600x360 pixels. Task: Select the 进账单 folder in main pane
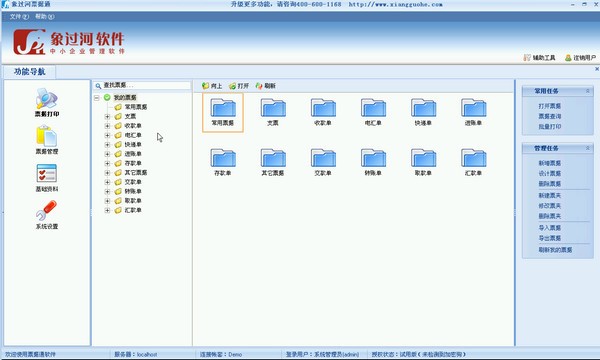473,112
